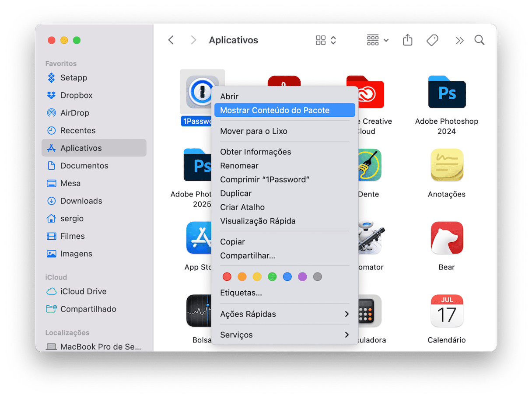The width and height of the screenshot is (532, 398).
Task: Open the grouping options dropdown
Action: click(378, 40)
